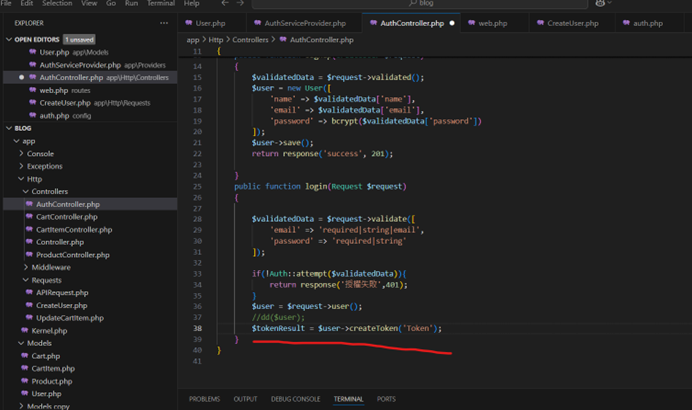
Task: Click the PHP icon on web.php tab
Action: point(472,22)
